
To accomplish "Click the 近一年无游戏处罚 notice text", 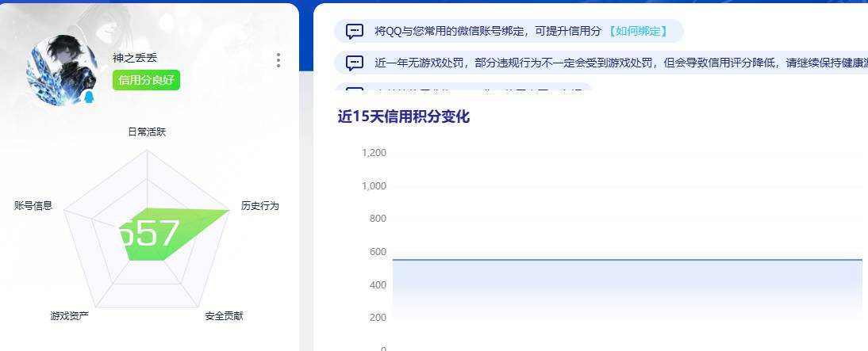I will [621, 63].
